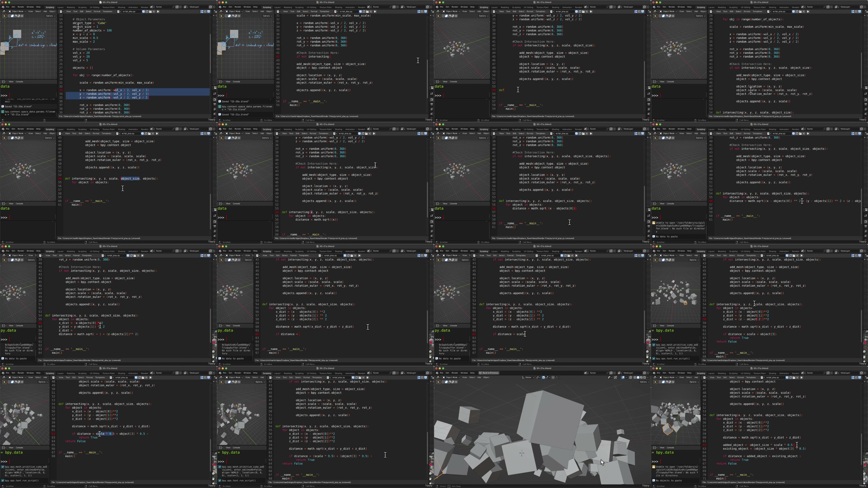Open pivot point dropdown in maximized viewport
The width and height of the screenshot is (868, 488).
(x=538, y=378)
